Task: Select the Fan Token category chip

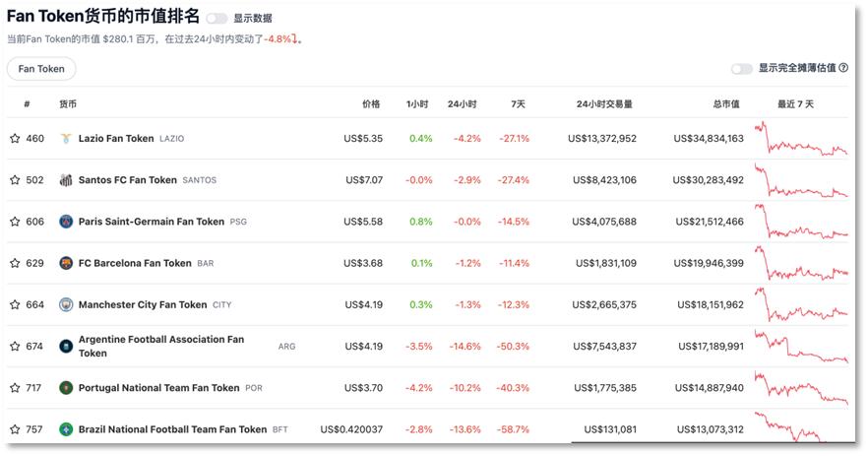Action: 41,69
